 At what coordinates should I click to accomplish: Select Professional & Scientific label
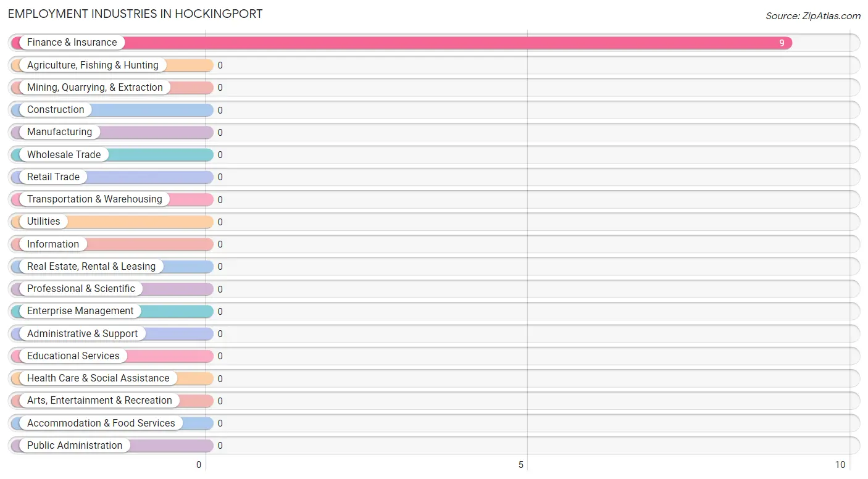81,288
